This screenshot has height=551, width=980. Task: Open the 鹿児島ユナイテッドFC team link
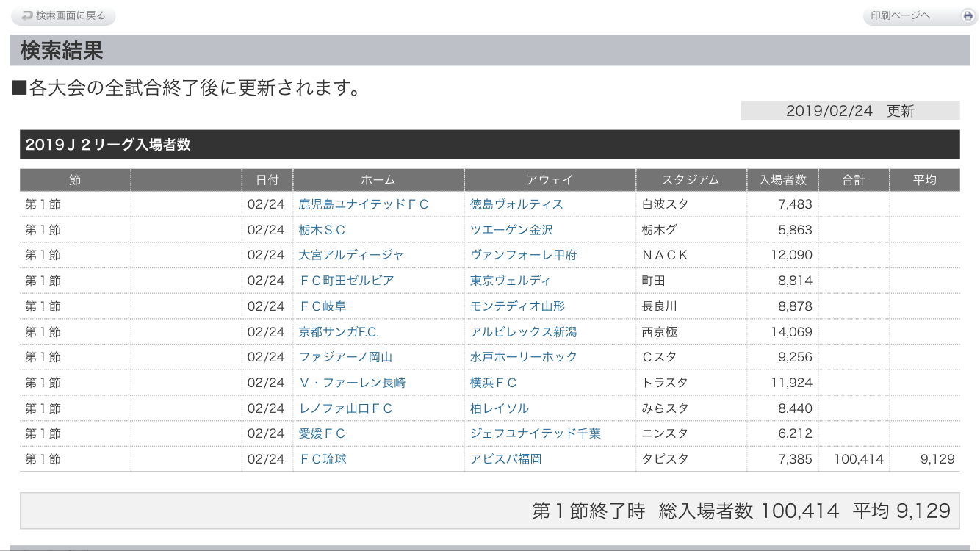364,204
